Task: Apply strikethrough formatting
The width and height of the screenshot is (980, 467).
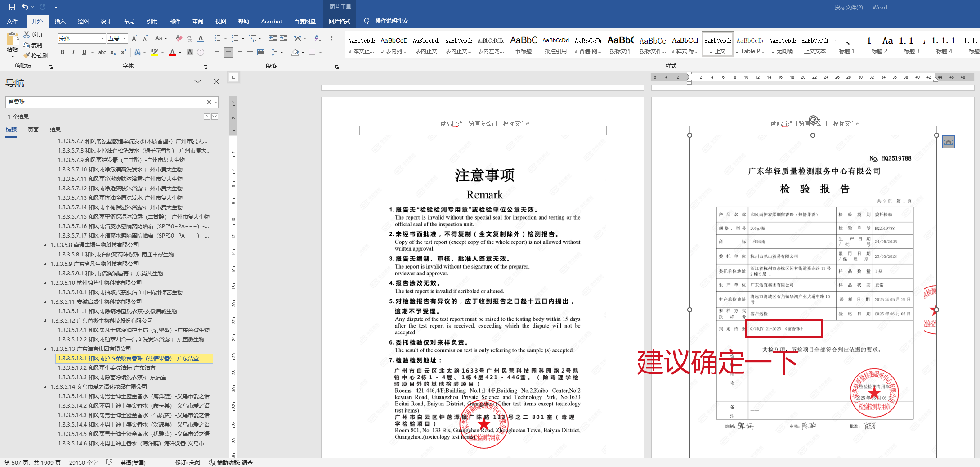Action: [x=102, y=52]
